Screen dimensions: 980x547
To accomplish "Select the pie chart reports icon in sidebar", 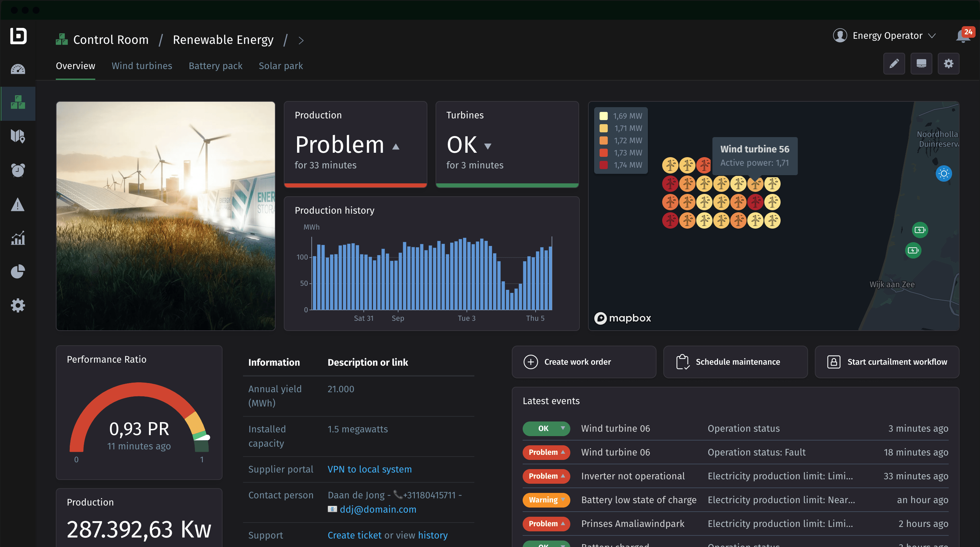I will click(18, 271).
